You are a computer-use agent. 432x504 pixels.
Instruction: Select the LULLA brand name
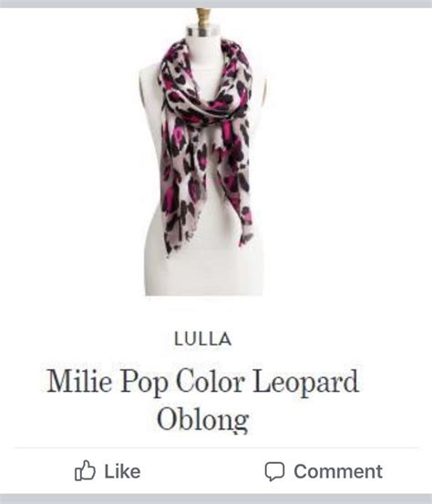pyautogui.click(x=203, y=339)
